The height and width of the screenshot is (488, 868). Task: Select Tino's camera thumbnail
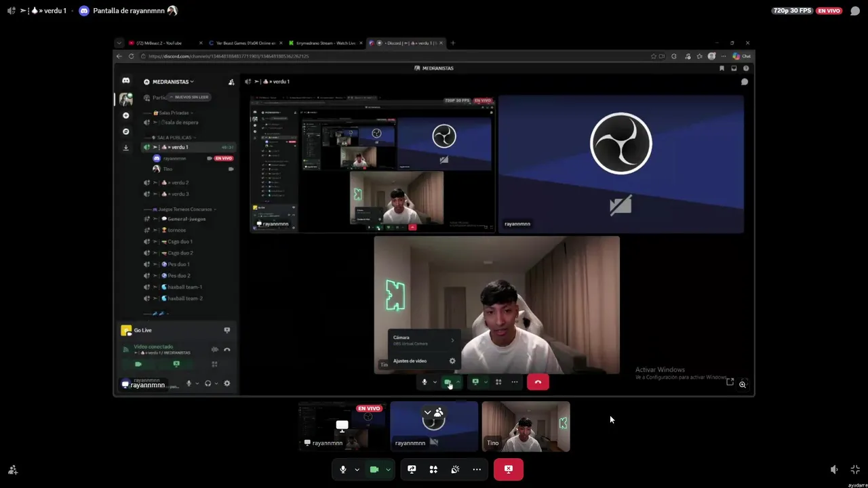[526, 426]
